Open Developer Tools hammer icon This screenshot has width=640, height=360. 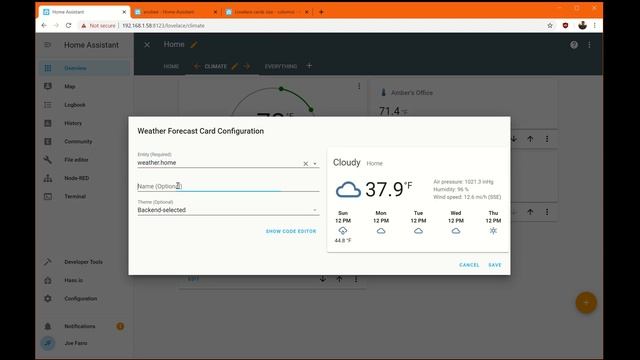pyautogui.click(x=48, y=262)
